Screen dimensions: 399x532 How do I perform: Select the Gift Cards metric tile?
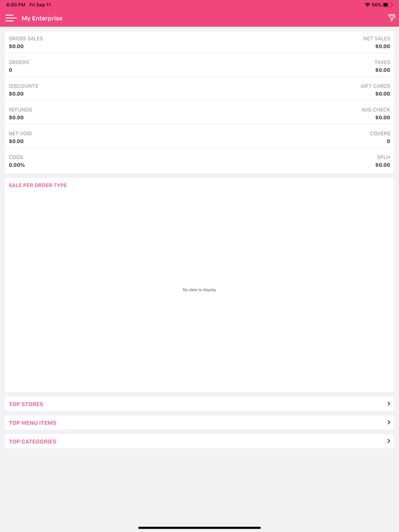click(x=296, y=89)
